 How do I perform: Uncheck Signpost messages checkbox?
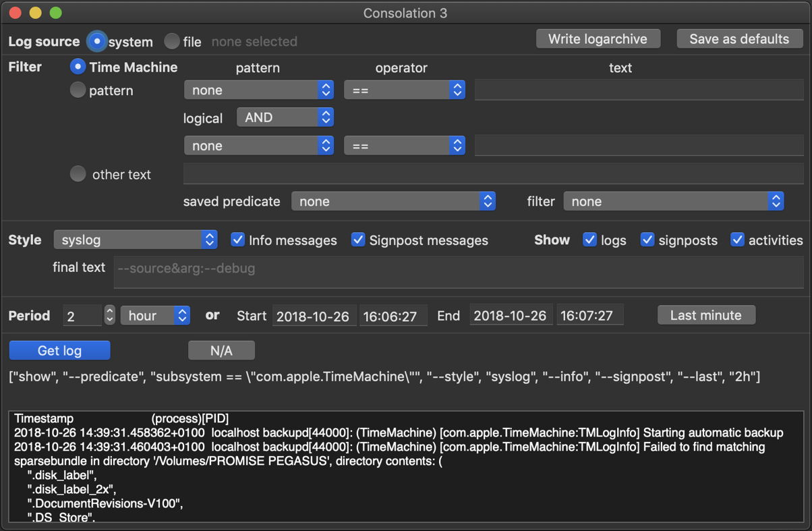[x=358, y=240]
